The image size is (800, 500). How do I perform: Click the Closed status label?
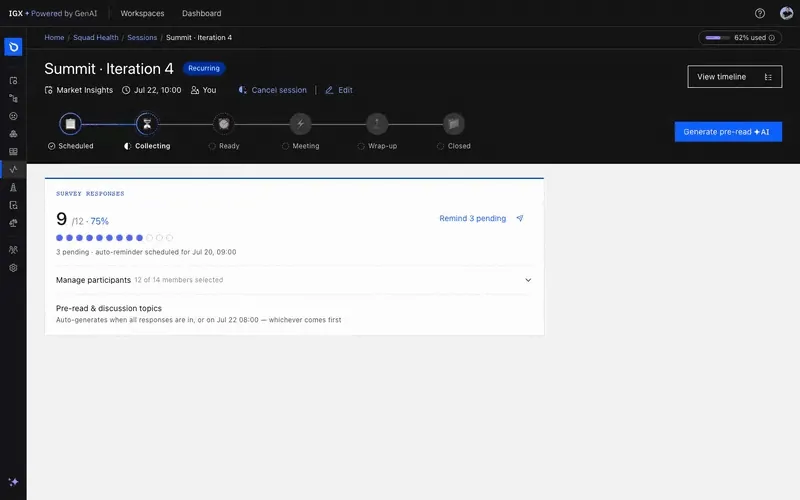click(x=459, y=146)
